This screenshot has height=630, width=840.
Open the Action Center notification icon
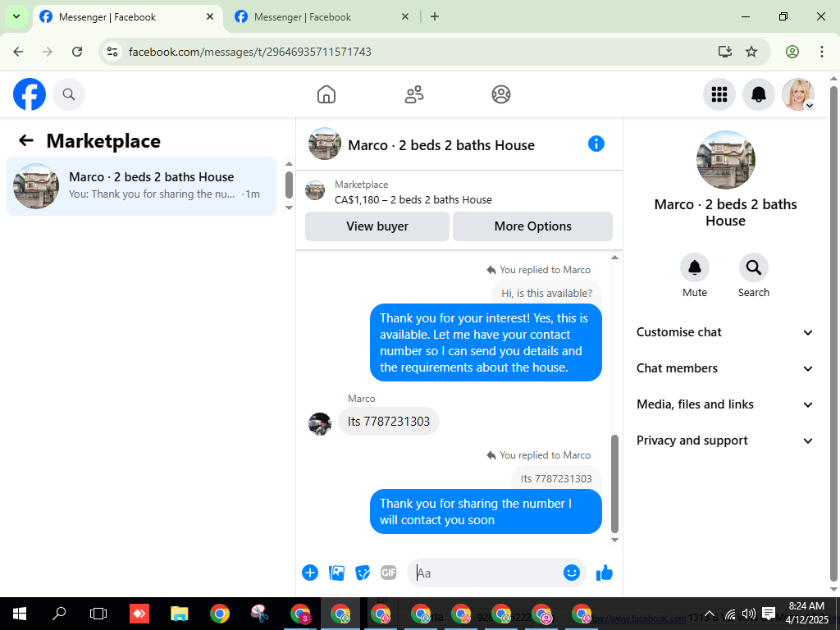[769, 614]
